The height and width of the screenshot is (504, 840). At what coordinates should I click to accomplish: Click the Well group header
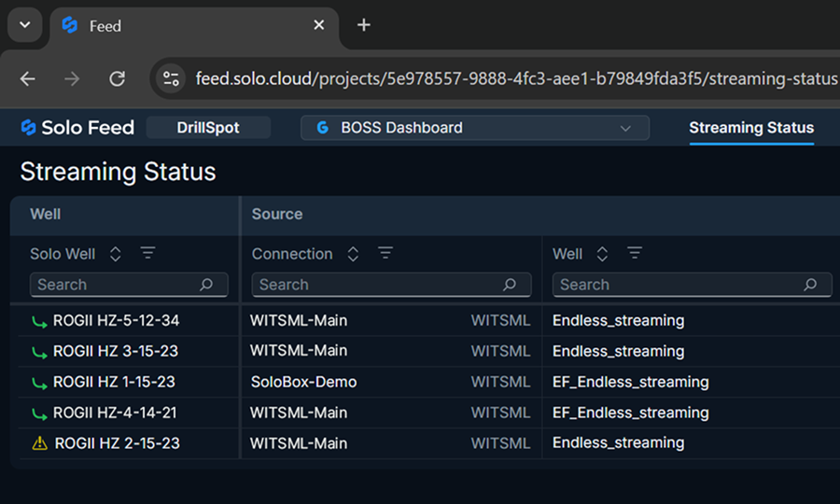[45, 215]
